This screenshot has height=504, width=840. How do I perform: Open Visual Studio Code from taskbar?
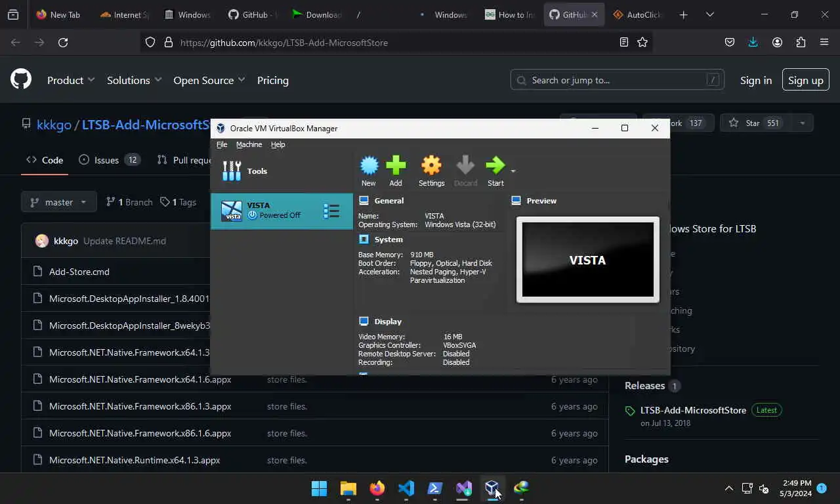point(406,488)
